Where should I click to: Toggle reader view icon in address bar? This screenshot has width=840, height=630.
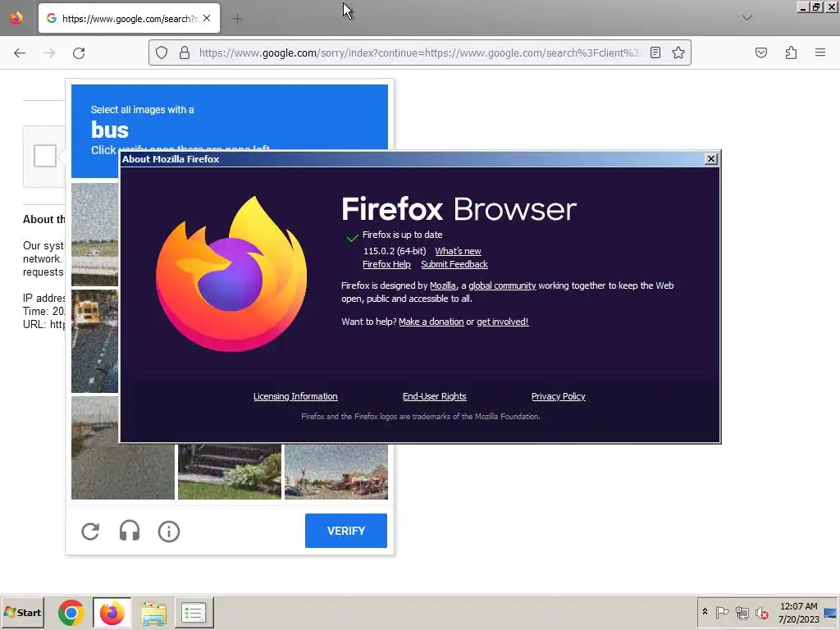(655, 52)
